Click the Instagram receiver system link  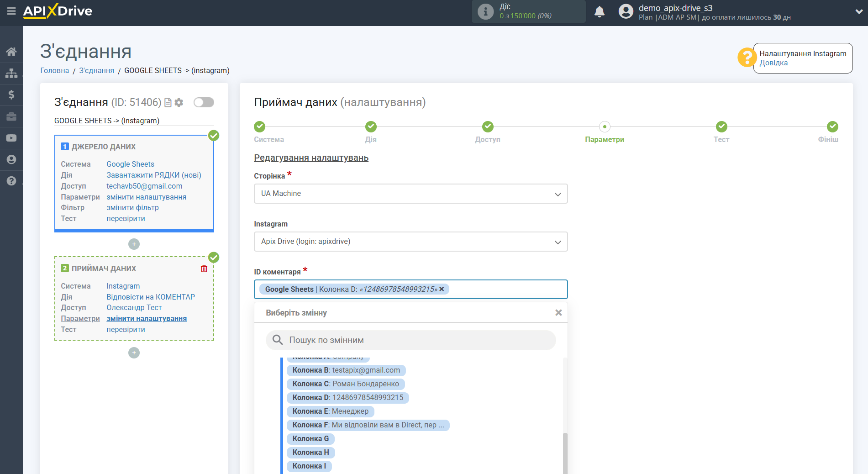(x=123, y=286)
